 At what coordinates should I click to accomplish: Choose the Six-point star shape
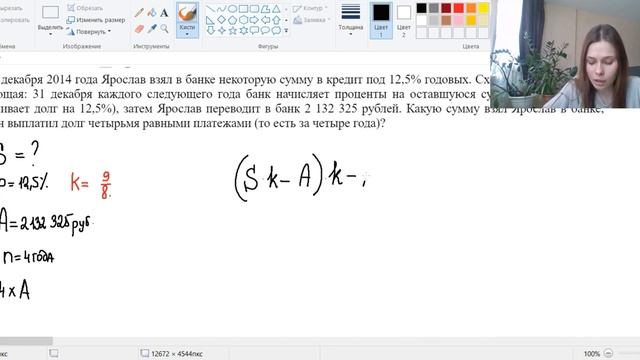click(243, 30)
